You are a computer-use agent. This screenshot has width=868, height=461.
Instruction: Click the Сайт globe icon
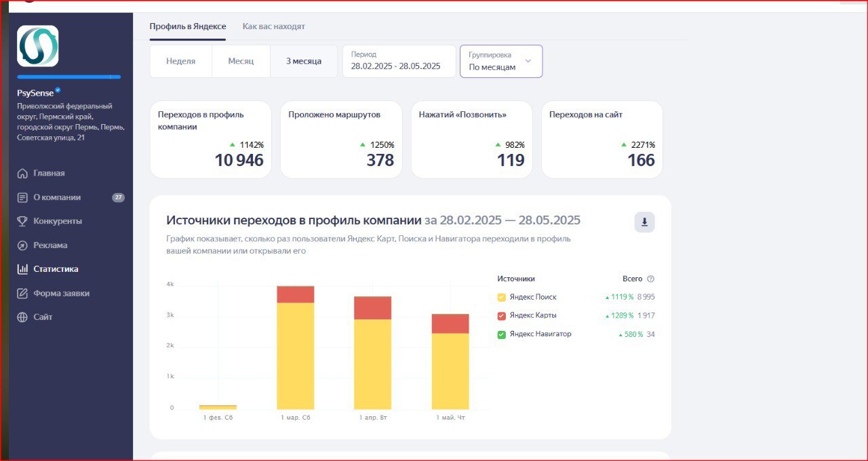tap(22, 317)
